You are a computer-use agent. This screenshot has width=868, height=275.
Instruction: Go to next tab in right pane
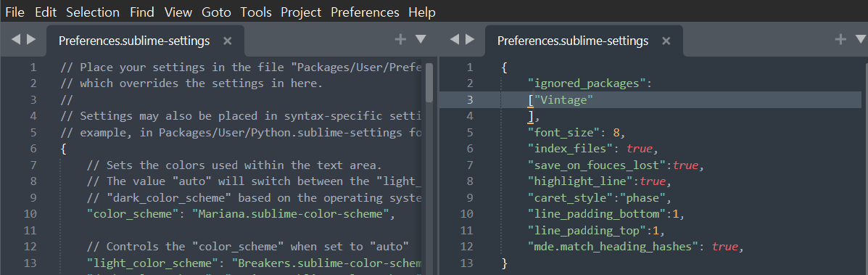[470, 38]
